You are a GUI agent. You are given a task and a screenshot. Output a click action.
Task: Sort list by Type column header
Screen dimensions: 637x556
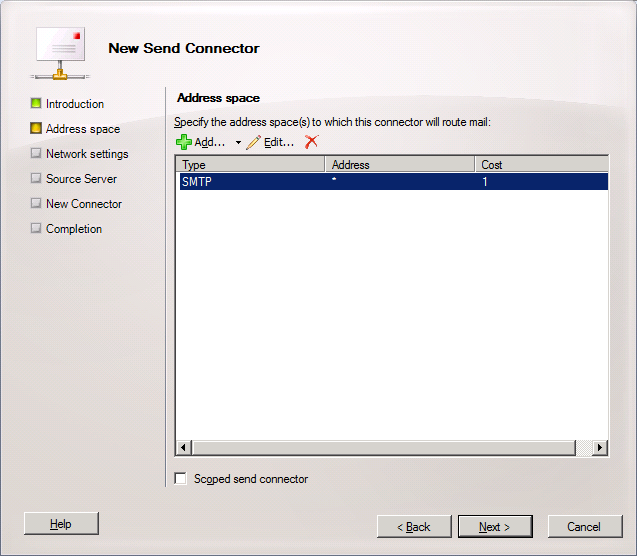250,165
